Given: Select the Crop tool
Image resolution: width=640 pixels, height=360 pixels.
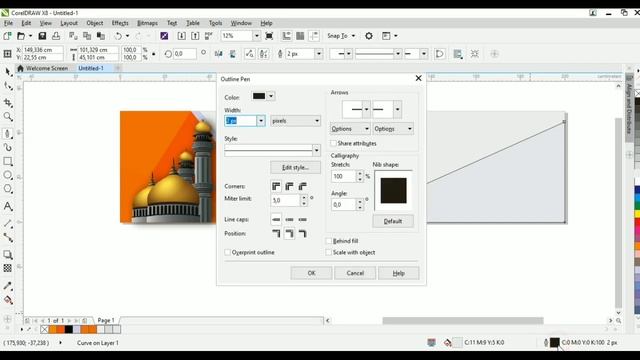Looking at the screenshot, I should [x=8, y=102].
